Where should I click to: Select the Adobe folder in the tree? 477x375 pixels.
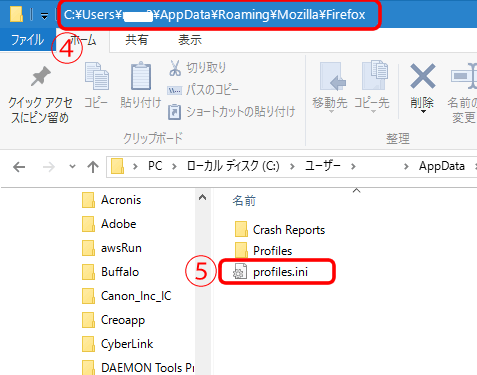point(109,224)
